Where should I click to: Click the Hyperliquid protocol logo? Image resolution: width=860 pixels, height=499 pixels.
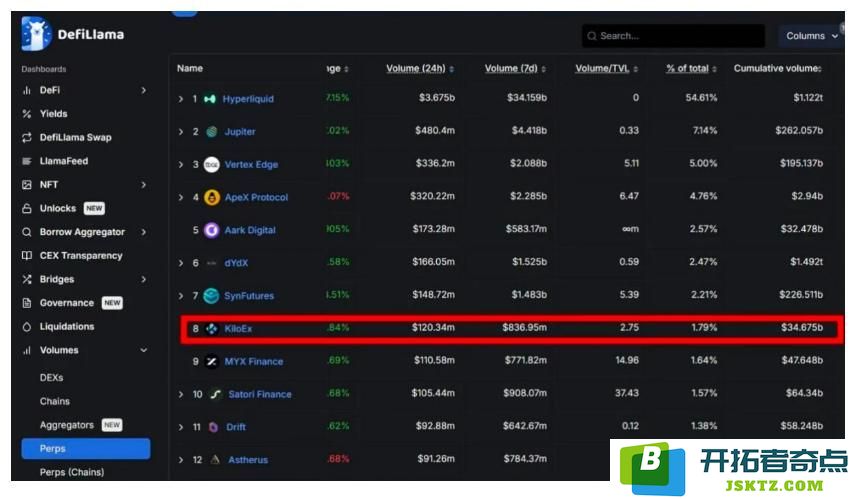[x=210, y=99]
